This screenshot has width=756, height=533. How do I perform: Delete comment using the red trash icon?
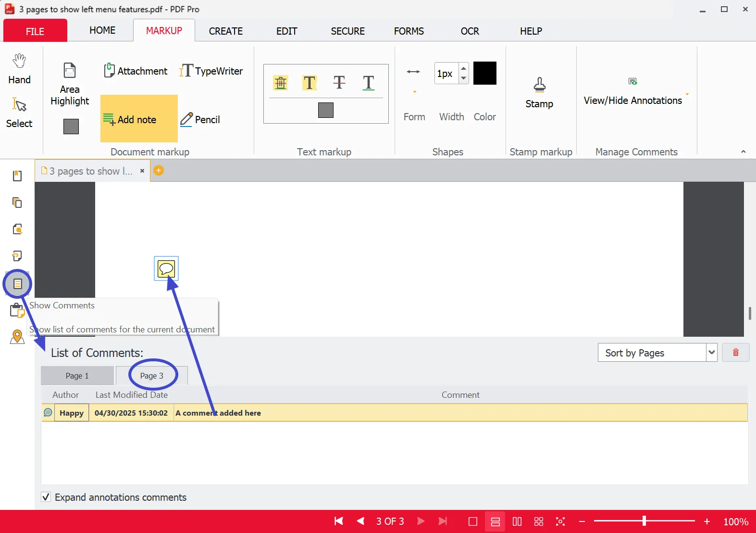pyautogui.click(x=735, y=353)
